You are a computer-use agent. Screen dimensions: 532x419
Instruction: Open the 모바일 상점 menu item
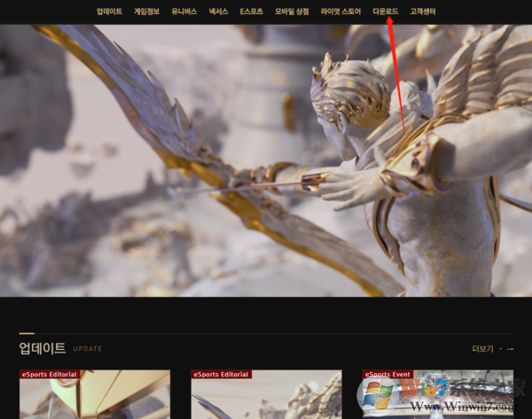(x=292, y=12)
